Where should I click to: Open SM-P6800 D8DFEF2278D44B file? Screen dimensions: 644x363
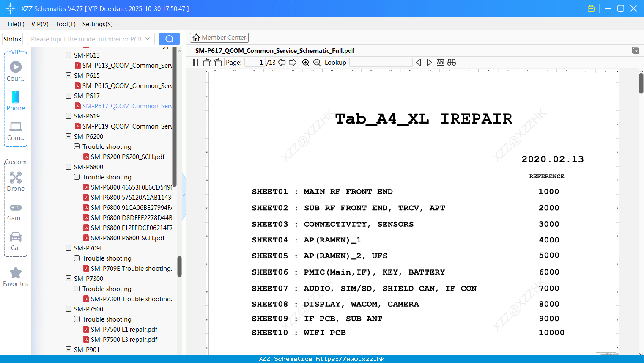pos(128,217)
